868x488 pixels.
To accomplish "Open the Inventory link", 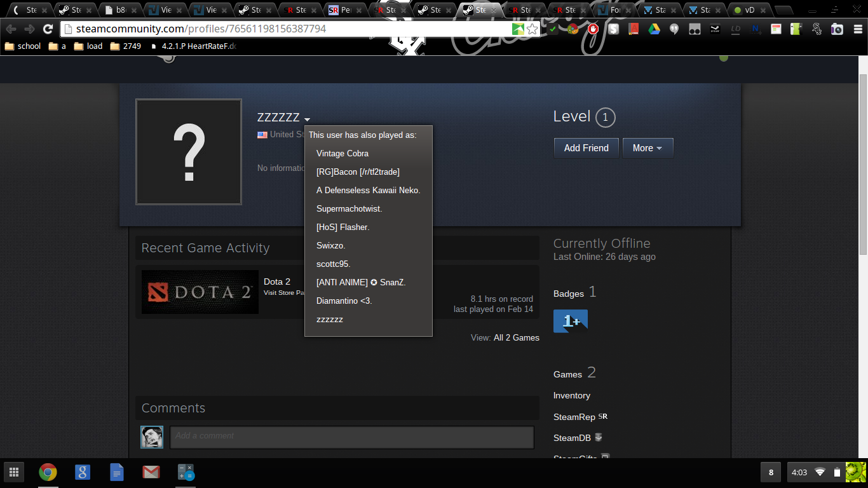I will click(572, 395).
